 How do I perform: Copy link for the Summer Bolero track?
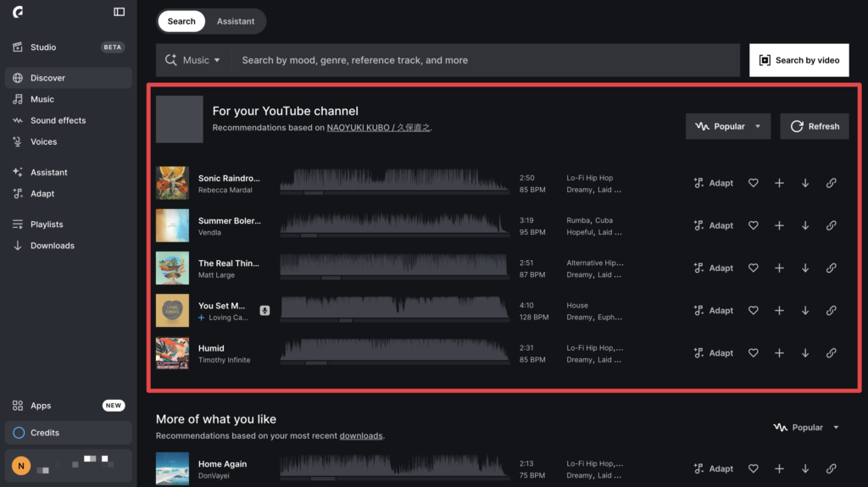pyautogui.click(x=831, y=225)
